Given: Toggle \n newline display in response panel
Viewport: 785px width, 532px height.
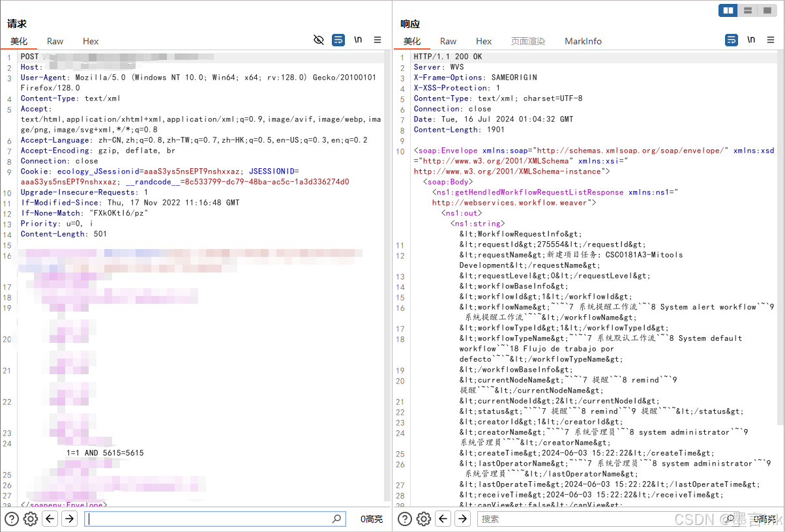Looking at the screenshot, I should (751, 40).
